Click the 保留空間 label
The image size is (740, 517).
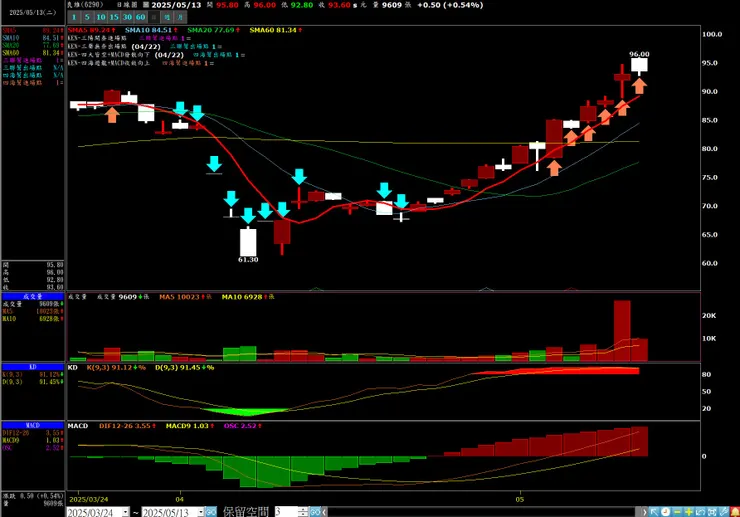coord(245,512)
